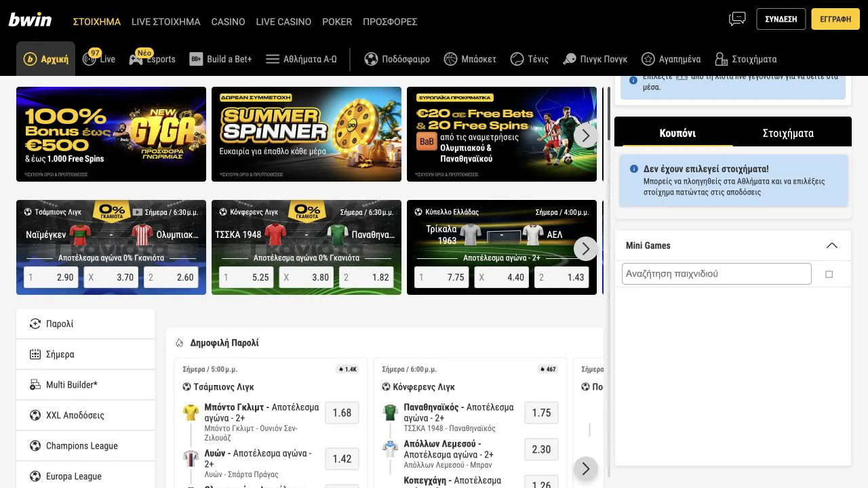Screen dimensions: 868x488
Task: Open Summer Spinner promo banner
Action: click(307, 134)
